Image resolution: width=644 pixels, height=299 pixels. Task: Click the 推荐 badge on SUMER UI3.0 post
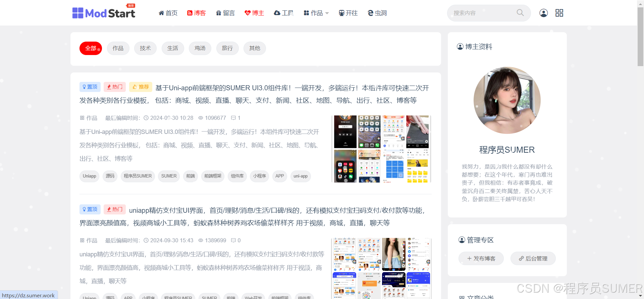click(x=141, y=87)
